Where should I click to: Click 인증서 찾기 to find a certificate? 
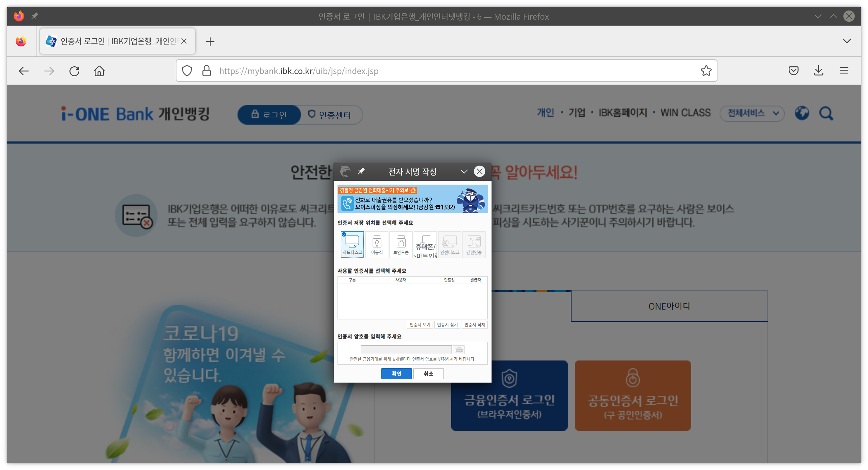(447, 325)
